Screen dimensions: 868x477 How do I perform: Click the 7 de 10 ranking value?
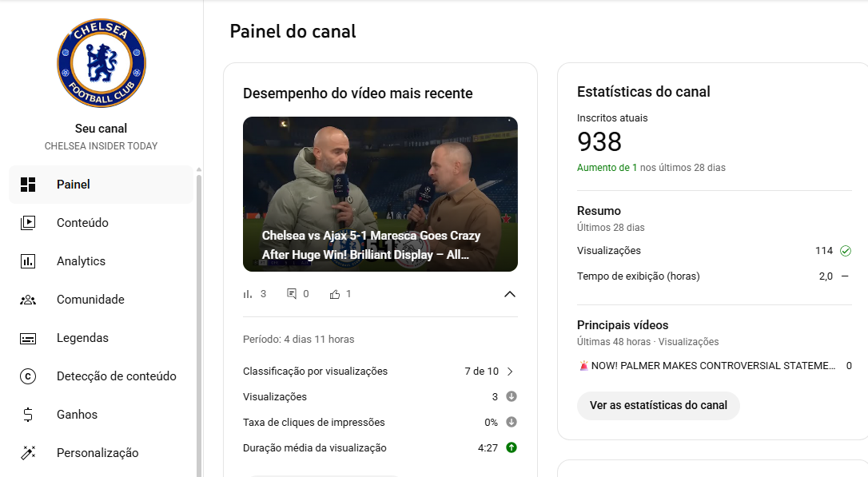pyautogui.click(x=482, y=372)
